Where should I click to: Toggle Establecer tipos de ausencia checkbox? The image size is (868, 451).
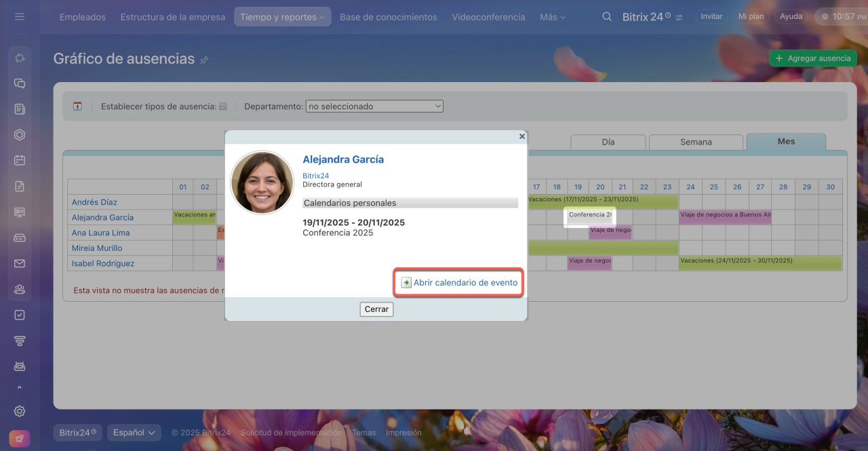point(223,106)
